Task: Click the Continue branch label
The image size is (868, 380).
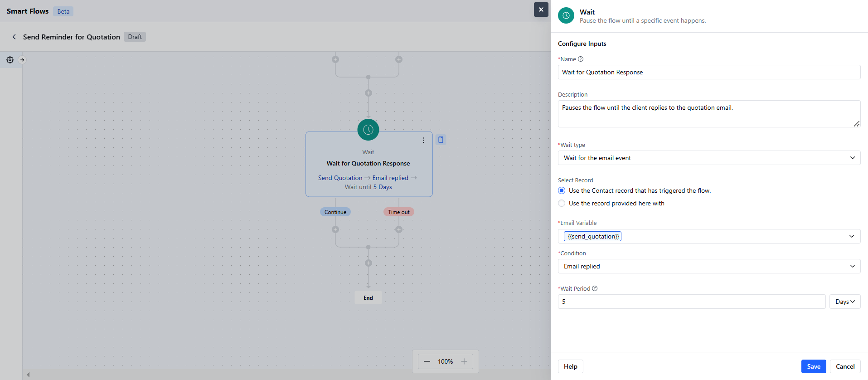Action: (335, 212)
